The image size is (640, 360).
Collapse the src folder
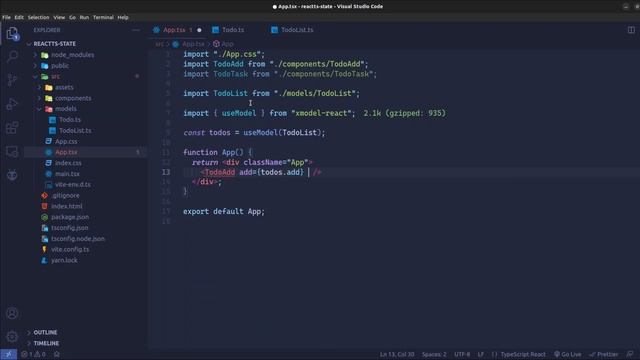point(56,76)
